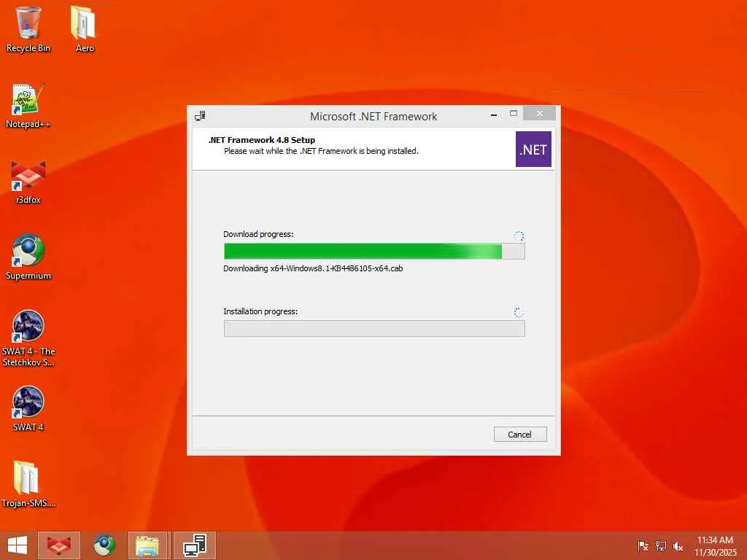Click the 'Please wait while' message text
Image resolution: width=747 pixels, height=560 pixels.
(x=321, y=151)
